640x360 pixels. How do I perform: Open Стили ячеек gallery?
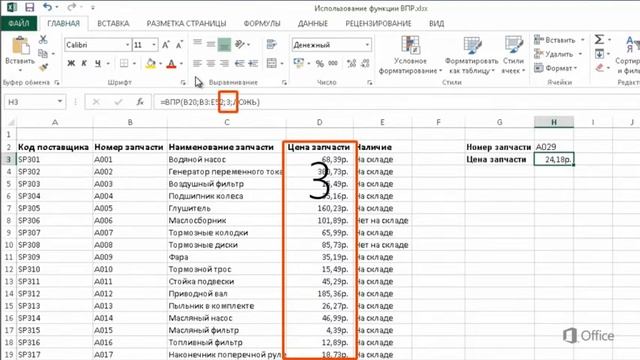(513, 55)
